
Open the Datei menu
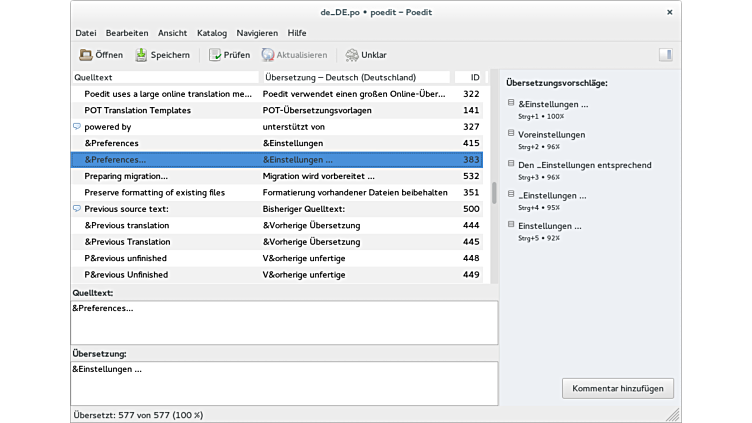click(x=86, y=33)
